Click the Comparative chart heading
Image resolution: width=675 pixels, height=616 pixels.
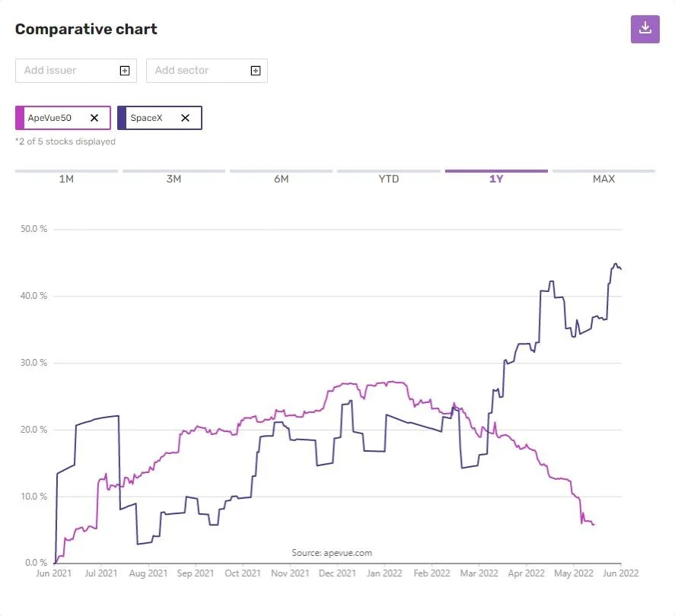pyautogui.click(x=86, y=29)
